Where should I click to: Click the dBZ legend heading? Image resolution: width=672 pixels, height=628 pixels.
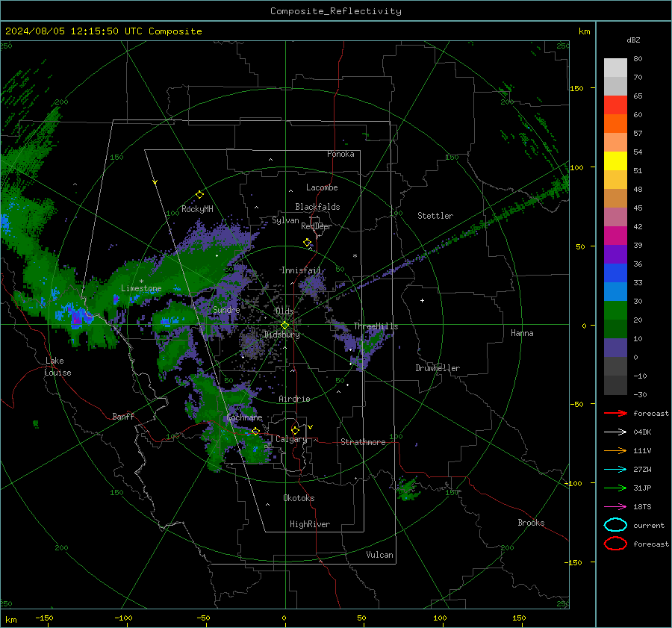coord(633,40)
